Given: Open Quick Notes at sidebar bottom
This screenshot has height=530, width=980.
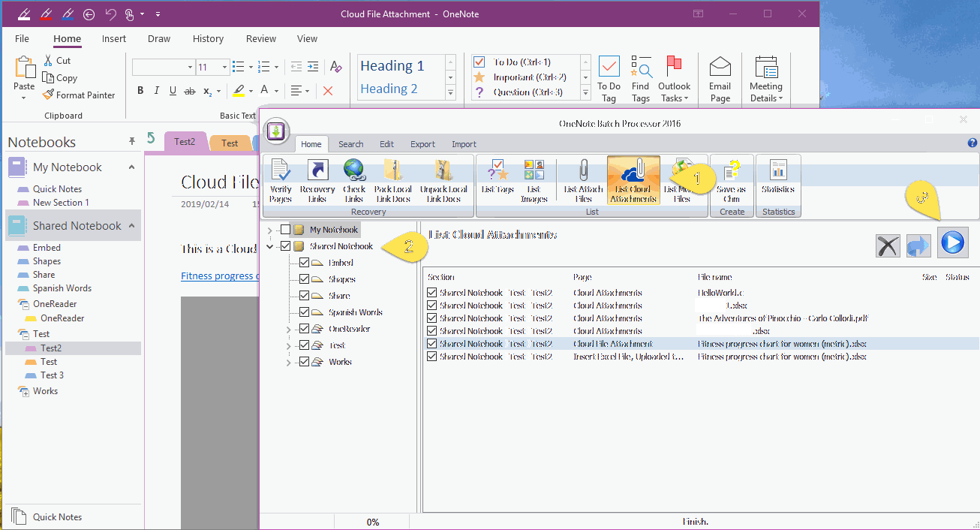Looking at the screenshot, I should point(57,517).
